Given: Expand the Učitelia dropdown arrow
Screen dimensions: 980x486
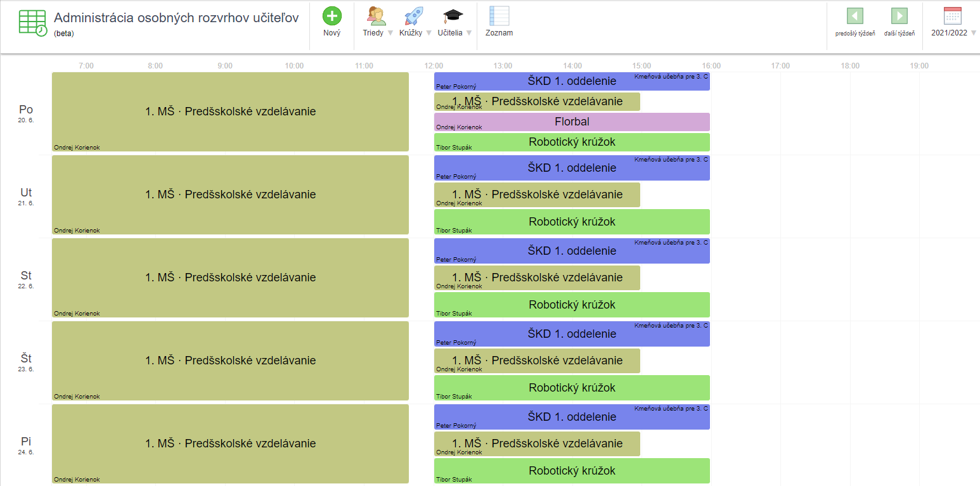Looking at the screenshot, I should pyautogui.click(x=469, y=33).
